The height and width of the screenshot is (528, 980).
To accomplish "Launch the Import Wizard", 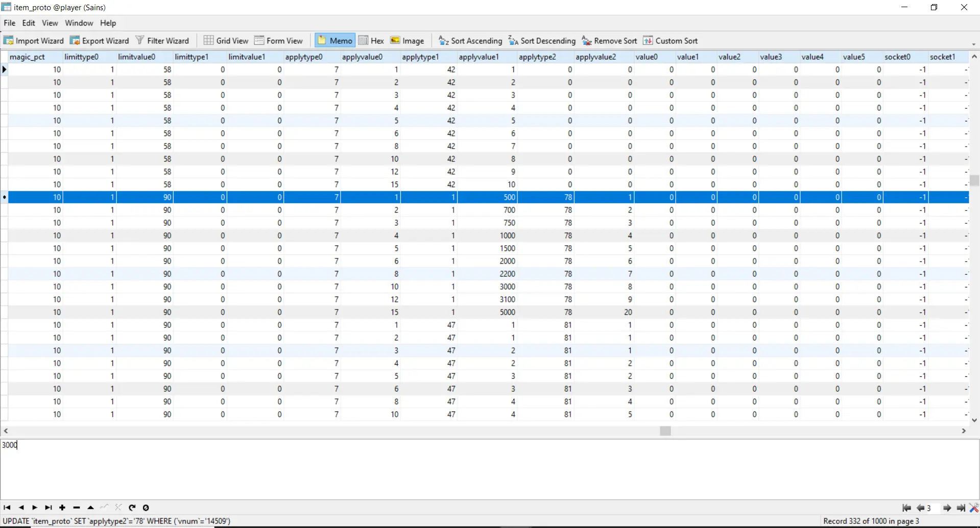I will pos(34,41).
